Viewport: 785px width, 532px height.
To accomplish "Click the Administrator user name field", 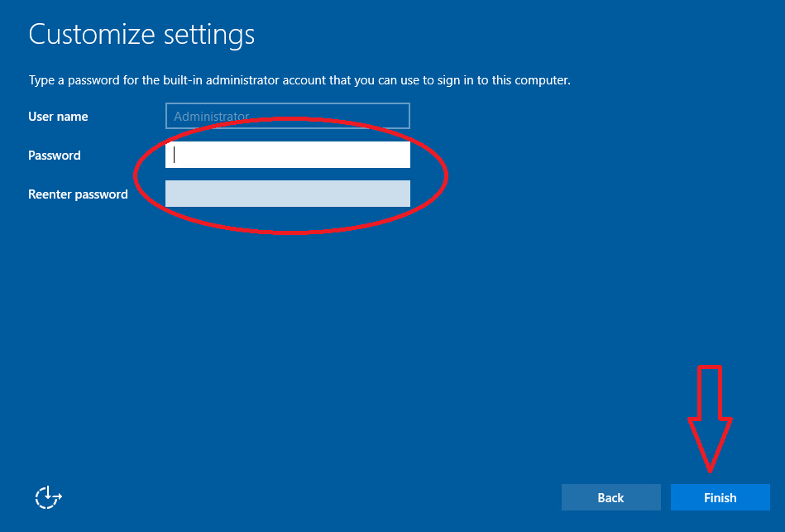I will click(287, 116).
